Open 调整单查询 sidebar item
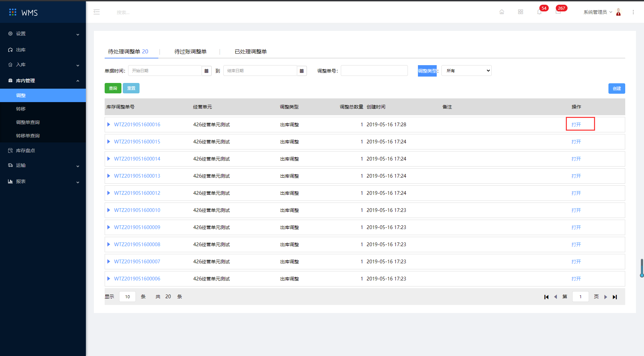The width and height of the screenshot is (644, 356). (43, 122)
